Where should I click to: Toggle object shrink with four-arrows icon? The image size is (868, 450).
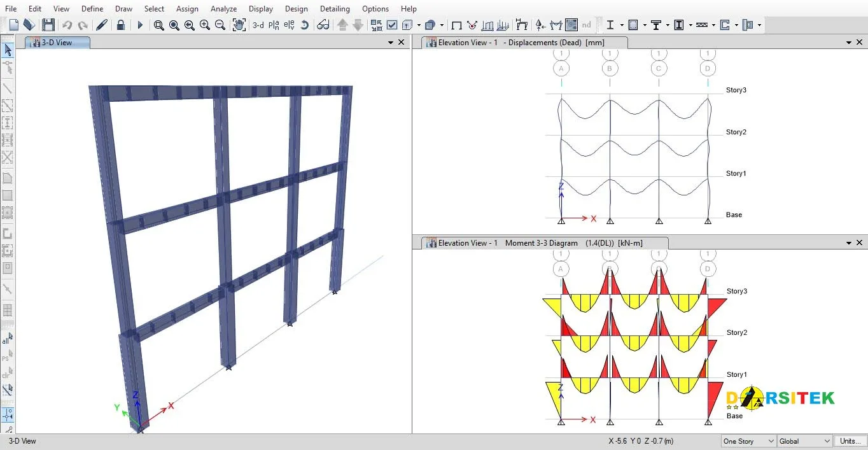tap(376, 25)
